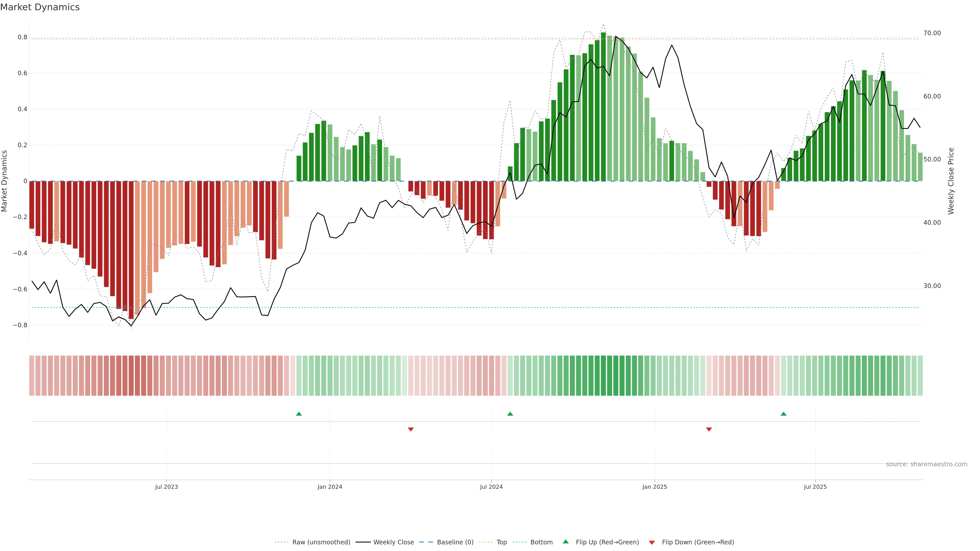Screen dimensions: 980x551
Task: Click the flip-up marker near Jul 2024
Action: (510, 414)
